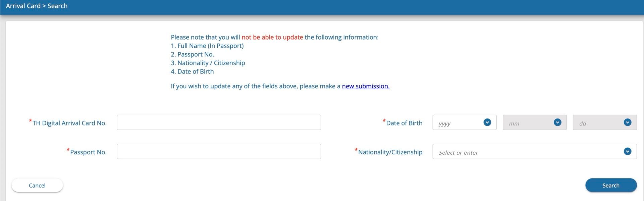Focus the Passport No. text field
Viewport: 644px width, 201px height.
(x=219, y=152)
